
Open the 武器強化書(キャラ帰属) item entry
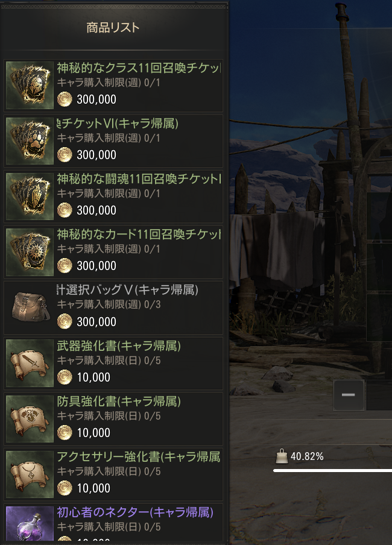click(113, 363)
